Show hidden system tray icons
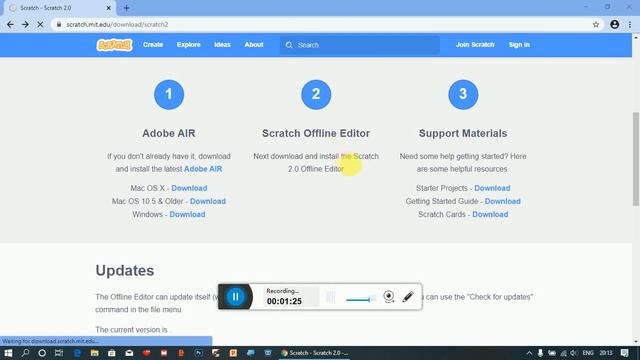 pyautogui.click(x=529, y=353)
